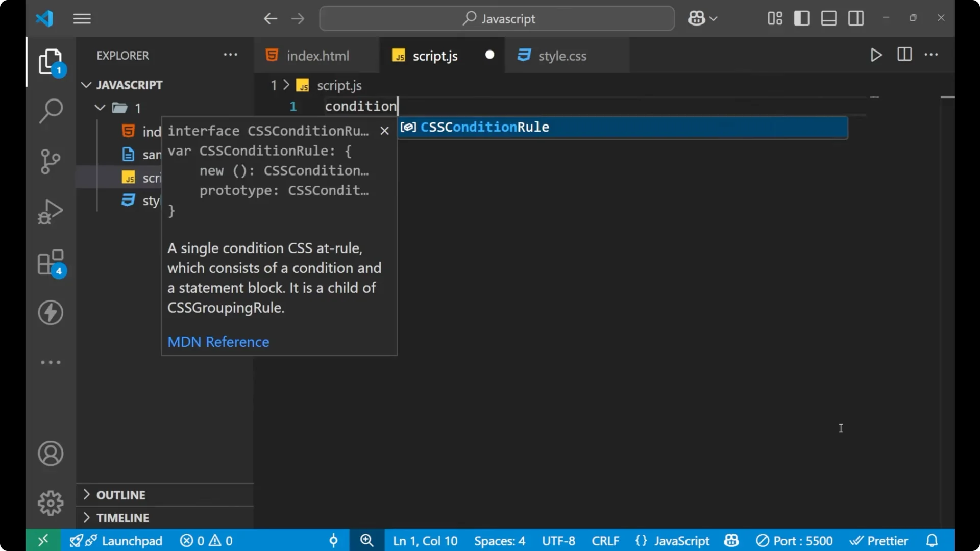The height and width of the screenshot is (551, 980).
Task: Click the lightning bolt extension icon
Action: [50, 313]
